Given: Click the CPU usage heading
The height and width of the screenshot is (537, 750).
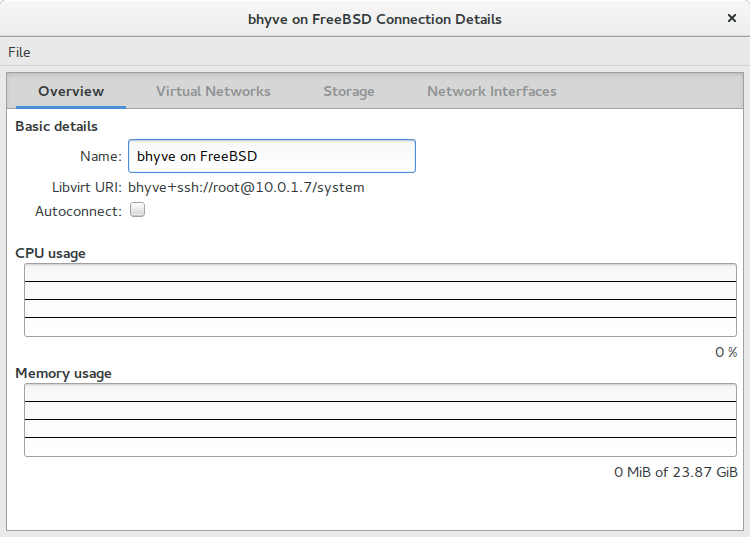Looking at the screenshot, I should 50,253.
